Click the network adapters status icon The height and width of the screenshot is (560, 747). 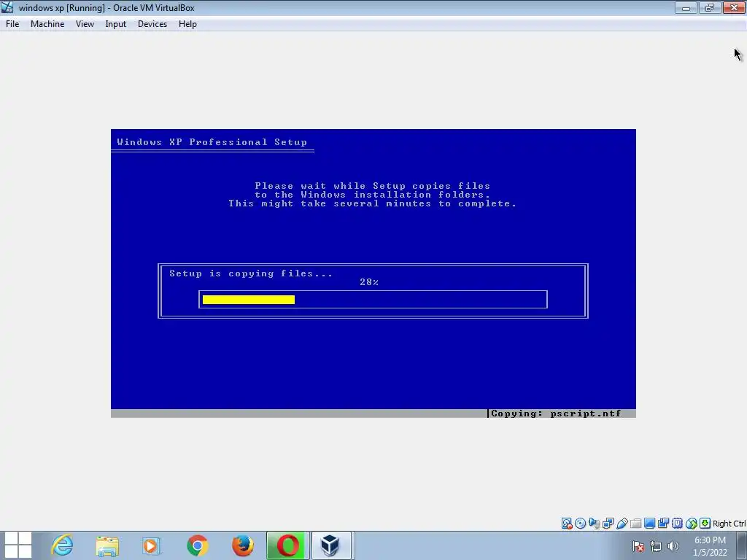pyautogui.click(x=608, y=524)
